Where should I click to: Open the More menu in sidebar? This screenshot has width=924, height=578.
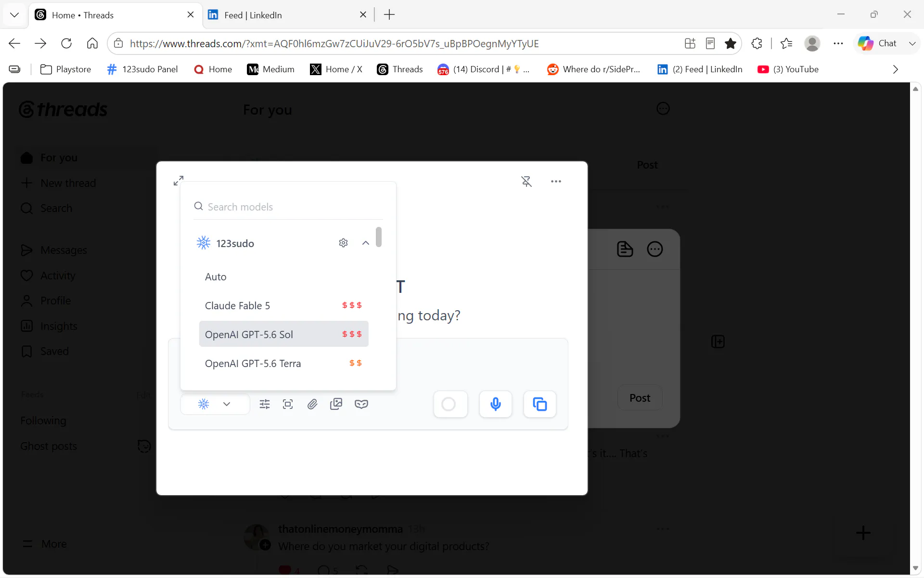tap(44, 544)
